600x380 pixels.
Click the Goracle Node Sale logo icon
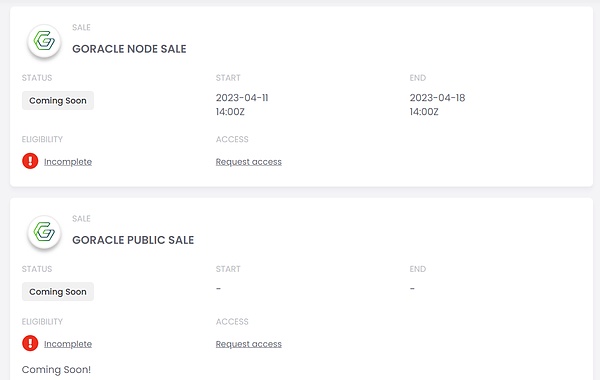44,41
